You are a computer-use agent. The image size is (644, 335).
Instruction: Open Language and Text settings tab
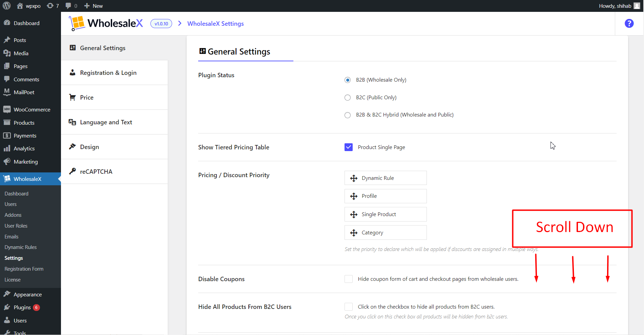point(115,122)
